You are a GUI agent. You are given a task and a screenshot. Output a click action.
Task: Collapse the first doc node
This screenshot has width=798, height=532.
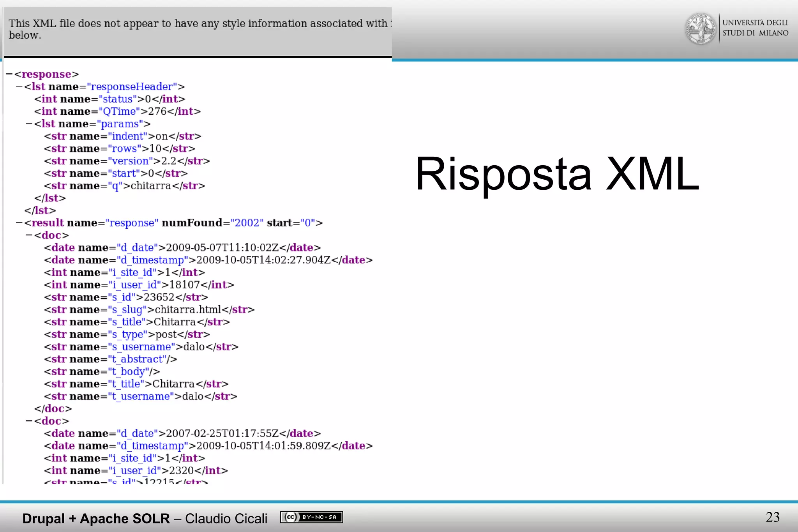tap(29, 235)
